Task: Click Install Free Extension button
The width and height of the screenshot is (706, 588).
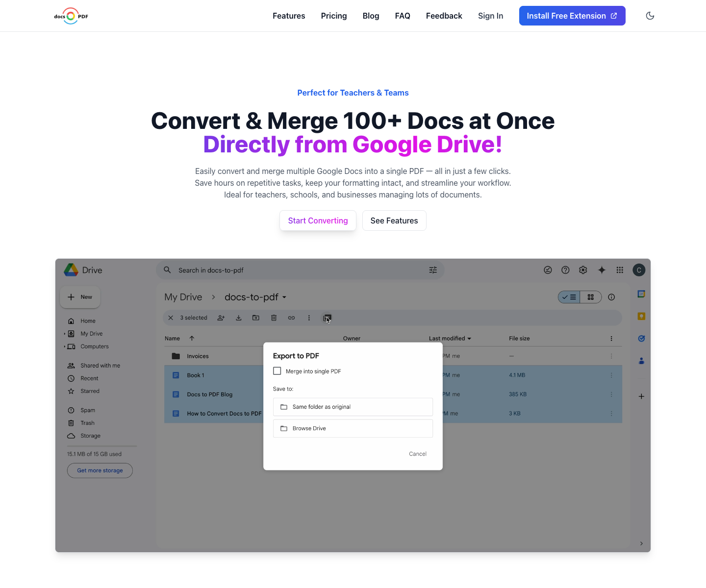Action: point(572,16)
